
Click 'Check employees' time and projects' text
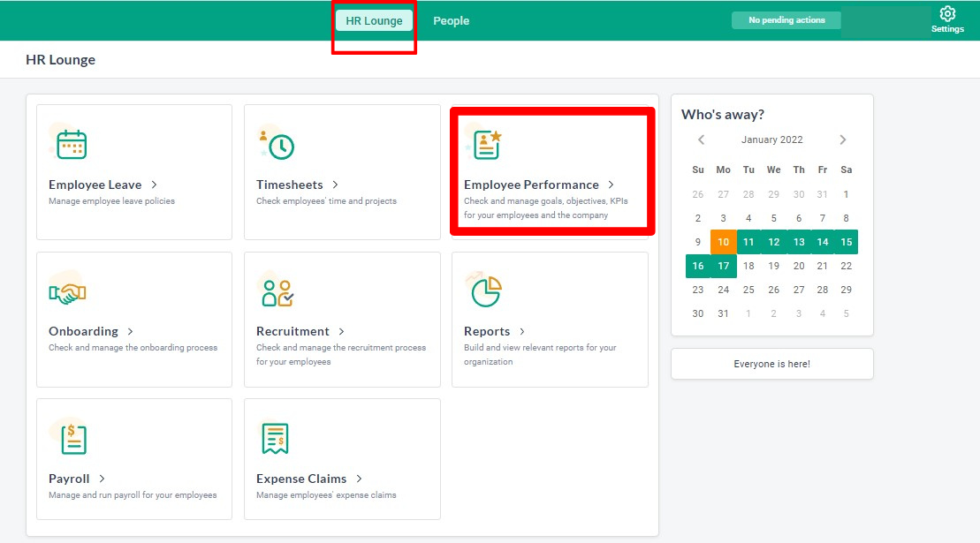[326, 201]
